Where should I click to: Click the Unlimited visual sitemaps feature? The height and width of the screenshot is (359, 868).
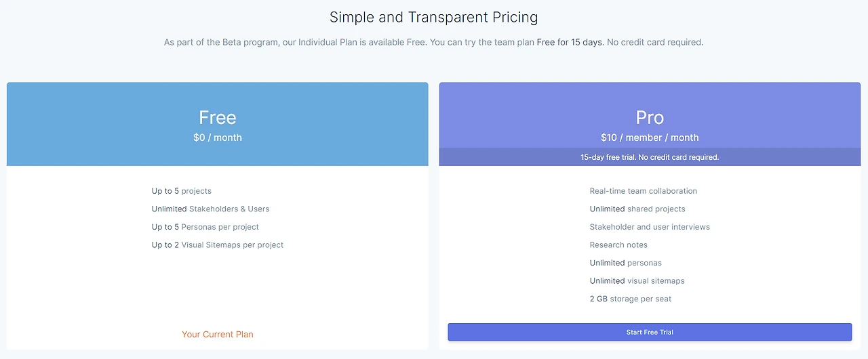tap(637, 280)
